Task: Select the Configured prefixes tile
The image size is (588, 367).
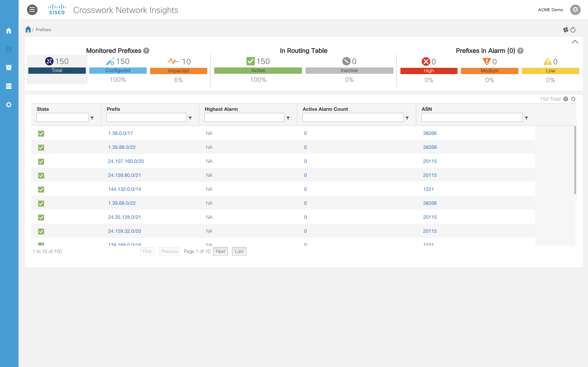Action: point(118,70)
